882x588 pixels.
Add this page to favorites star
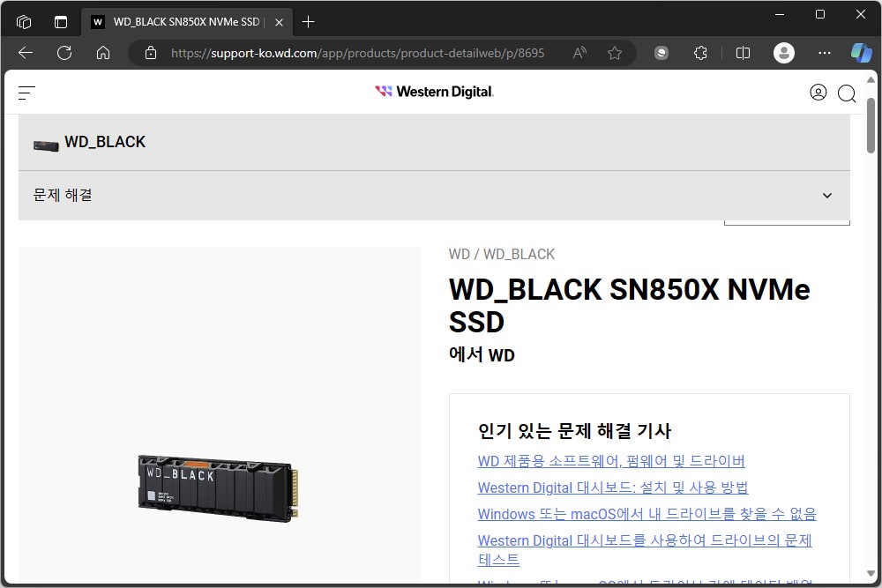615,53
